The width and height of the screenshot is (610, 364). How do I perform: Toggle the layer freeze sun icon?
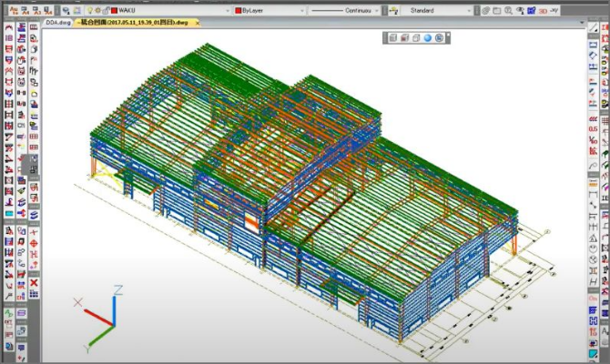[x=97, y=11]
